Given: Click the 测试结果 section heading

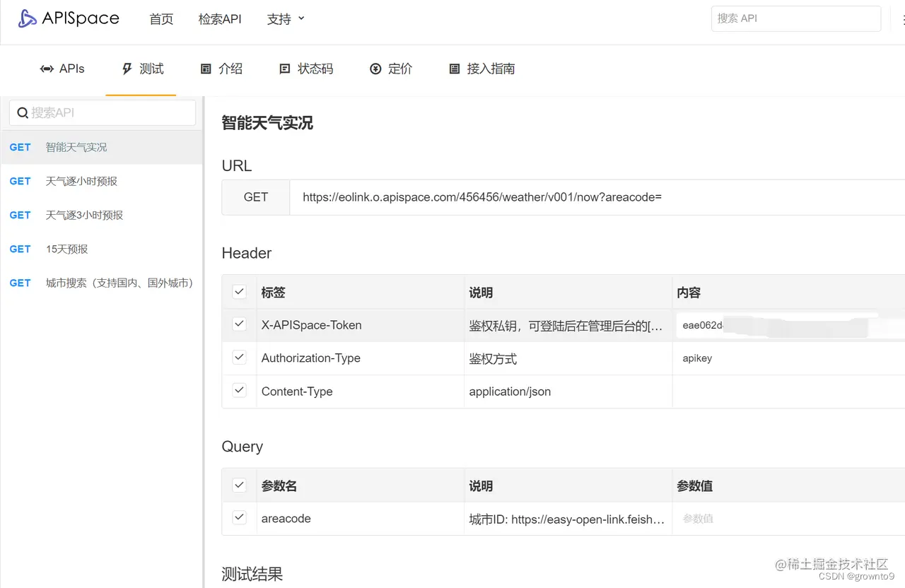Looking at the screenshot, I should (252, 575).
